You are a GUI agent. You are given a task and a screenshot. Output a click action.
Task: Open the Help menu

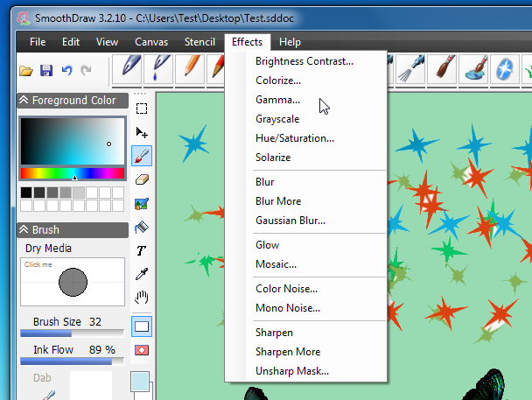tap(290, 42)
